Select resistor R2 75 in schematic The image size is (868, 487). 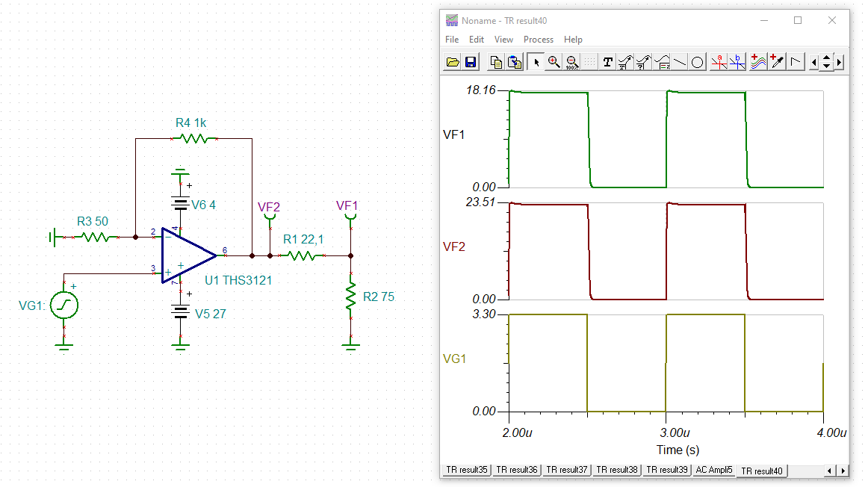350,297
